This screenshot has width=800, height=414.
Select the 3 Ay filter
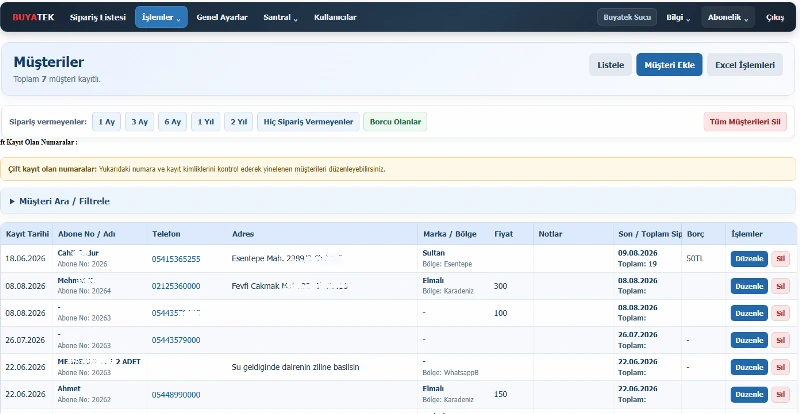pyautogui.click(x=139, y=122)
